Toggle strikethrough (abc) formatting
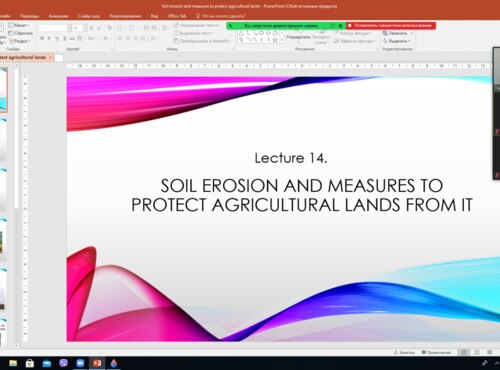Screen dimensions: 500x370 click(x=72, y=38)
